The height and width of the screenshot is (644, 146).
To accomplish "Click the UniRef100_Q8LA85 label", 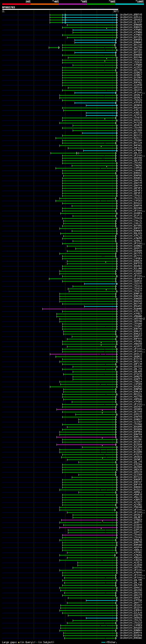I will pyautogui.click(x=131, y=371).
